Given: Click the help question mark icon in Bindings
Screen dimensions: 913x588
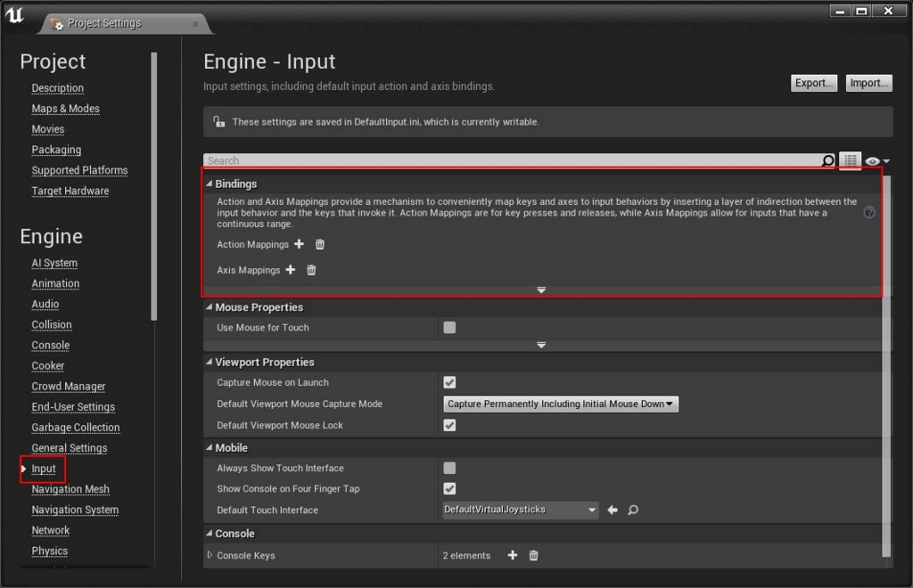Looking at the screenshot, I should pyautogui.click(x=869, y=212).
